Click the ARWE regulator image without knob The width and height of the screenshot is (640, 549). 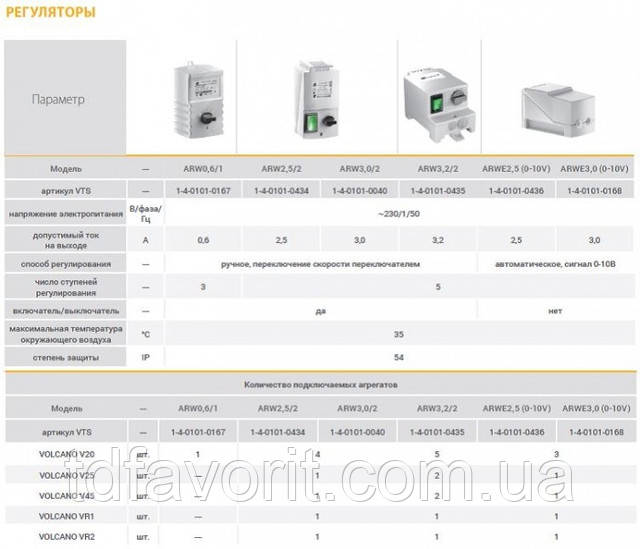(x=558, y=110)
